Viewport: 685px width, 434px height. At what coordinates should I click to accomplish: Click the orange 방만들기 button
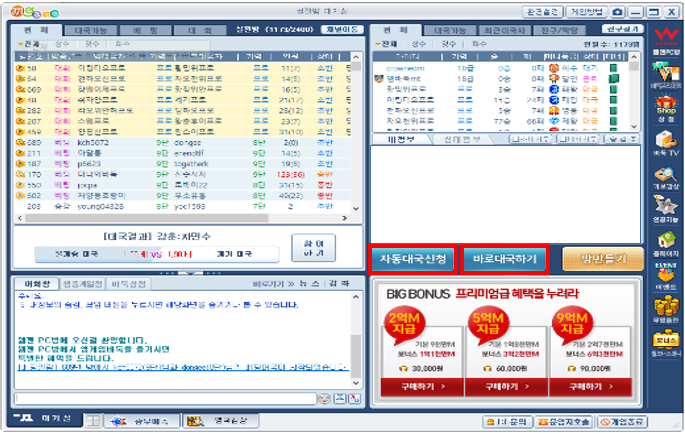click(603, 259)
